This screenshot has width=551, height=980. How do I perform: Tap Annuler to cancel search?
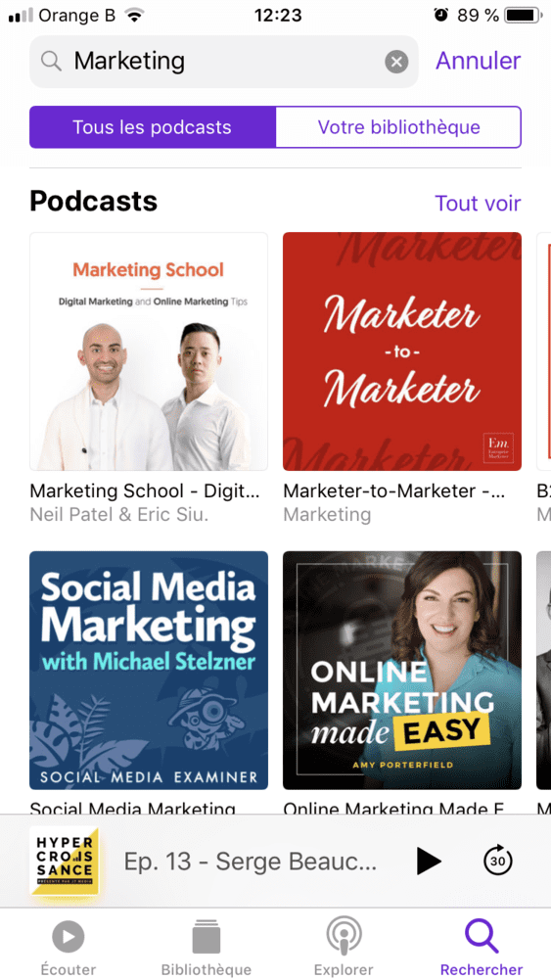point(478,61)
